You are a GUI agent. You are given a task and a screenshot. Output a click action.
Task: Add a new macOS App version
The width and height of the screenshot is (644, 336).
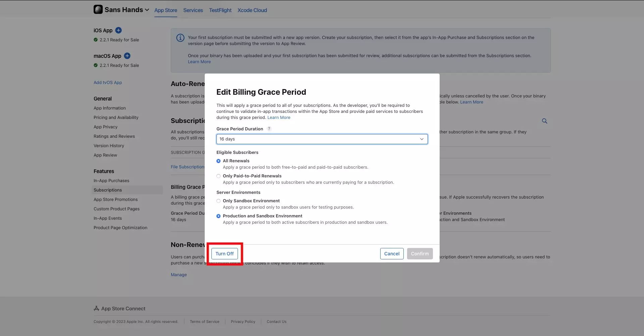[x=127, y=56]
